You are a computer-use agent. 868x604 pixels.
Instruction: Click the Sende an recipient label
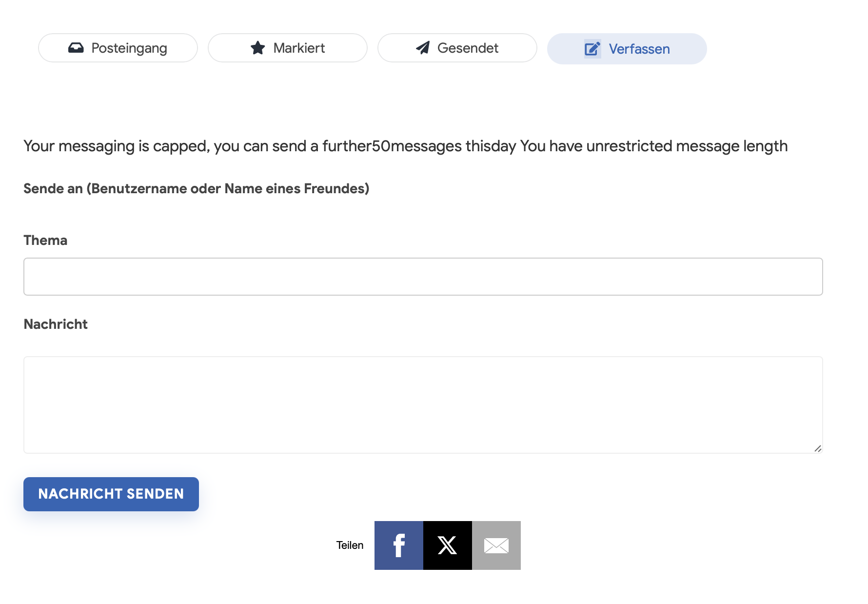pos(197,188)
